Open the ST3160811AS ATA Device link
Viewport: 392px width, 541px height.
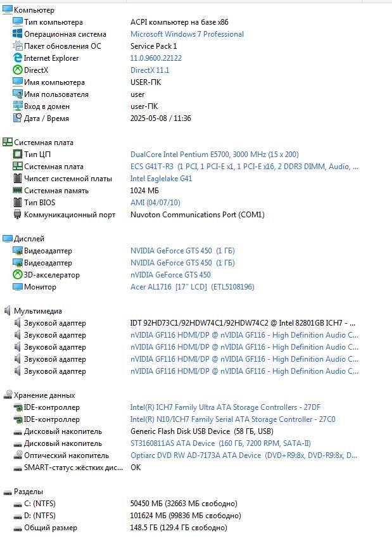220,443
